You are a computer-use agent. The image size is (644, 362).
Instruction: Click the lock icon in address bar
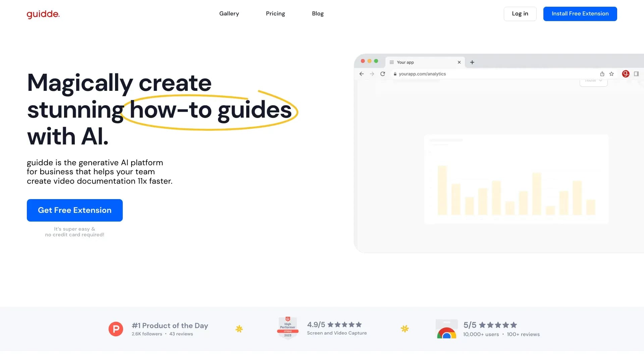click(x=395, y=74)
